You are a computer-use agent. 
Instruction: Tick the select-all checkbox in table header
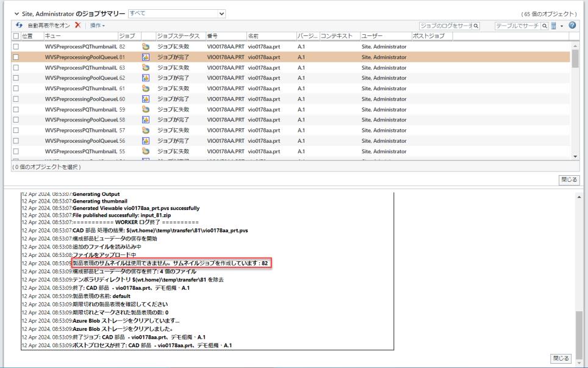click(x=16, y=36)
